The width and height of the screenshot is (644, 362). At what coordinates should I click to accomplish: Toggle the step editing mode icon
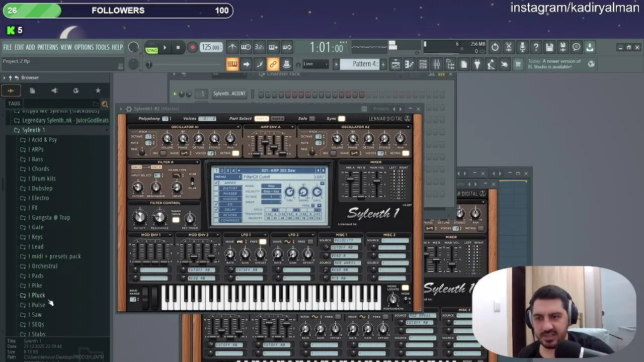tap(259, 64)
